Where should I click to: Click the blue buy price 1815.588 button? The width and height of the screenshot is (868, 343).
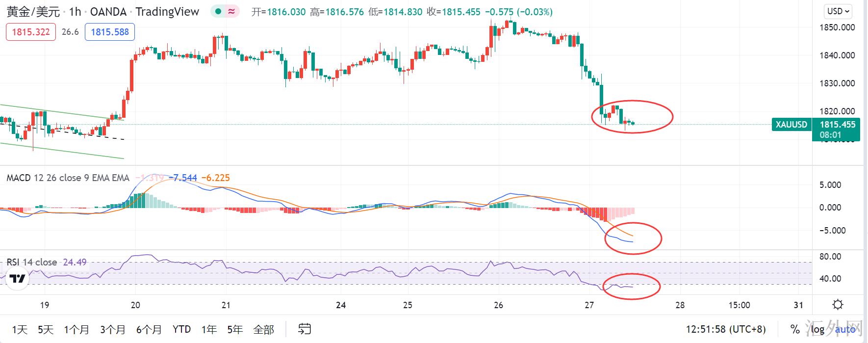[110, 32]
